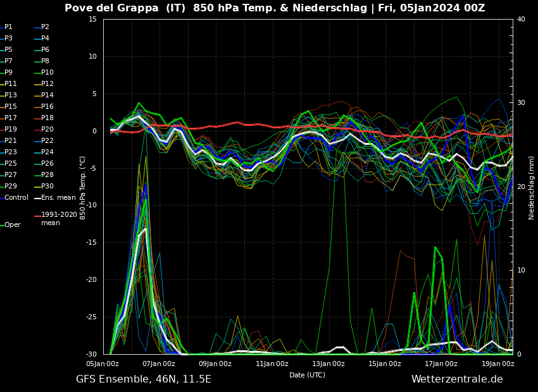Click the "P27" legend label

(9, 175)
